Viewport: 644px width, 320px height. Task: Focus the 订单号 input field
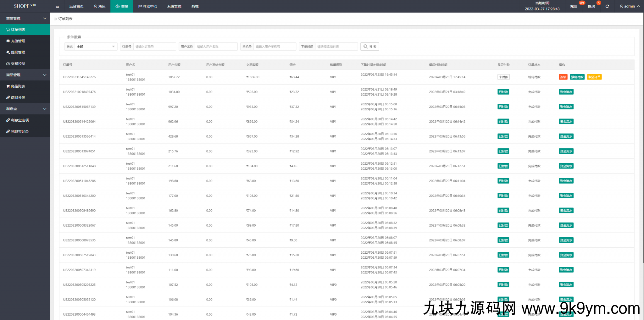(154, 47)
